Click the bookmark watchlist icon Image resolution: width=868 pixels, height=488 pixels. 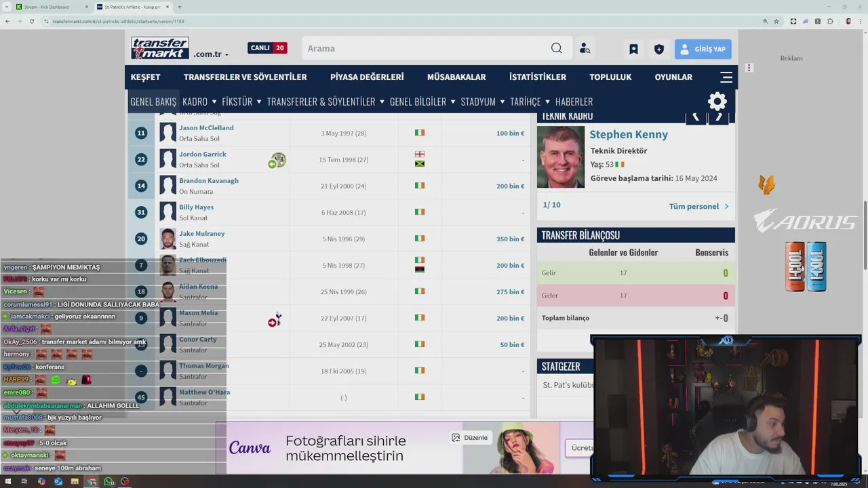[x=633, y=49]
